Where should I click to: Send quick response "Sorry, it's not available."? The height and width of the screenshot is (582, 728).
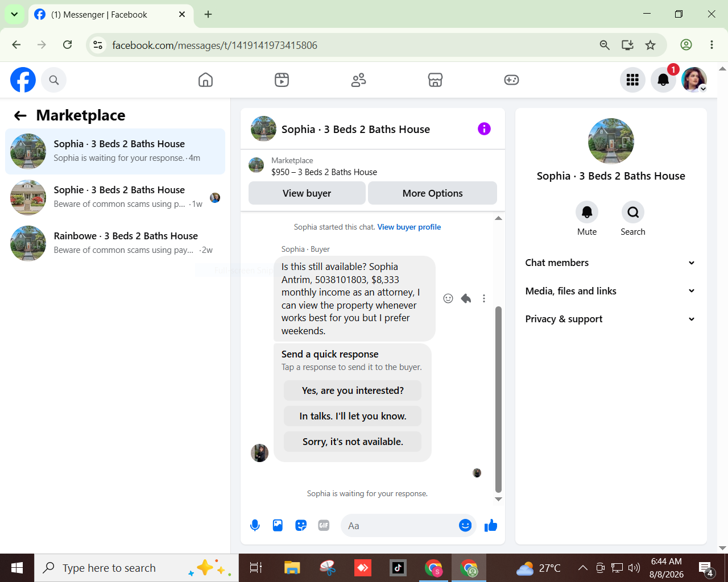pos(353,442)
